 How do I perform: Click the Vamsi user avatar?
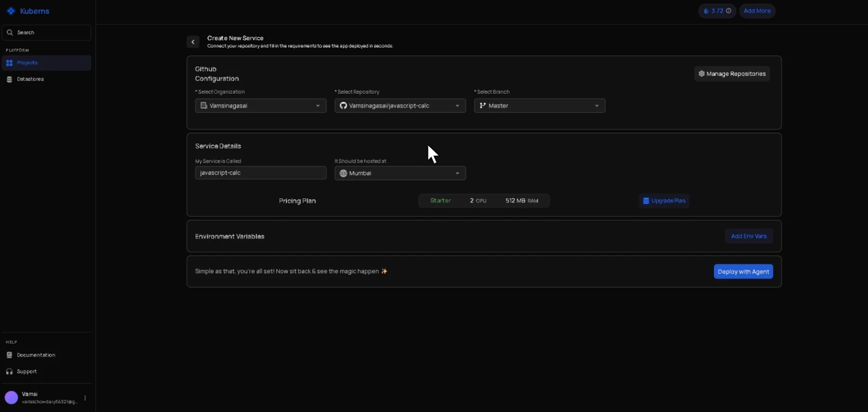tap(11, 398)
